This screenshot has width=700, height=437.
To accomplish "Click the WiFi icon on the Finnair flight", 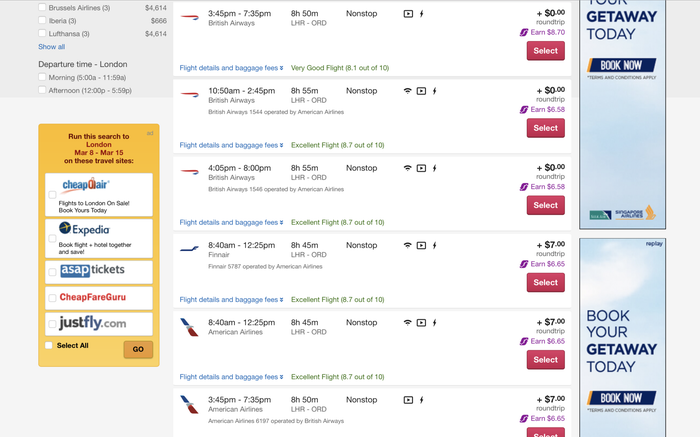I will click(407, 246).
